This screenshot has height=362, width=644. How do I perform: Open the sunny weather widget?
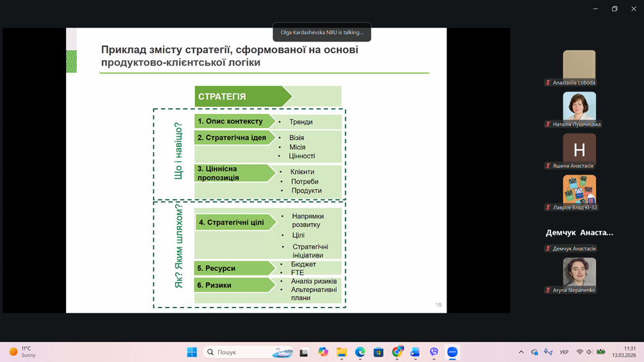click(23, 352)
